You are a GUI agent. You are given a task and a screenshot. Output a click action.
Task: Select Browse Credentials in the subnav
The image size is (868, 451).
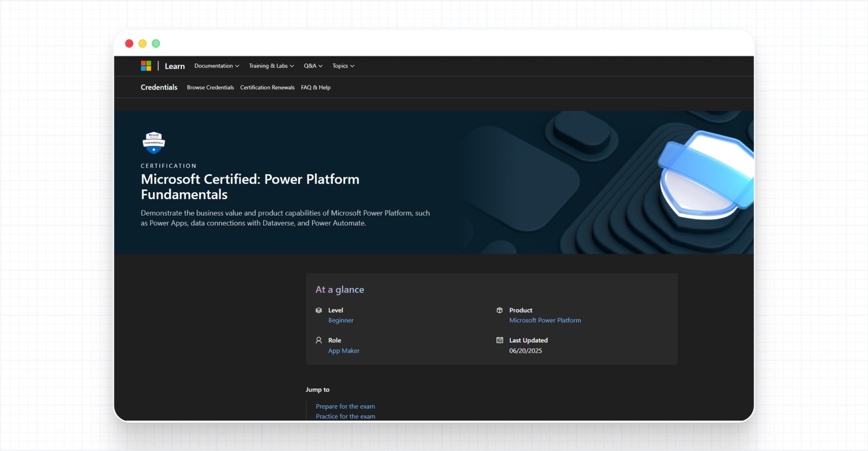(x=211, y=87)
